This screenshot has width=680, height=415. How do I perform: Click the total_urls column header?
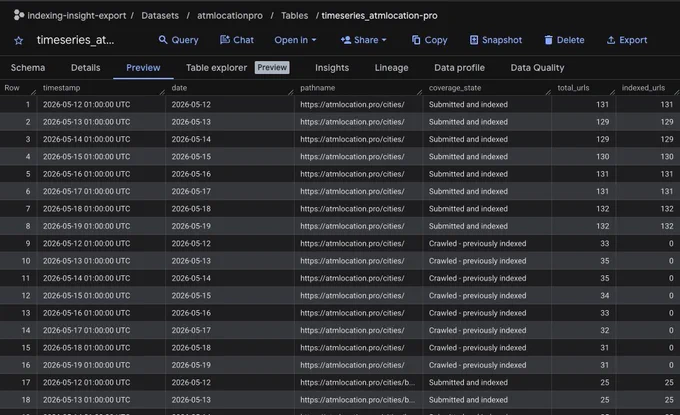(x=573, y=88)
